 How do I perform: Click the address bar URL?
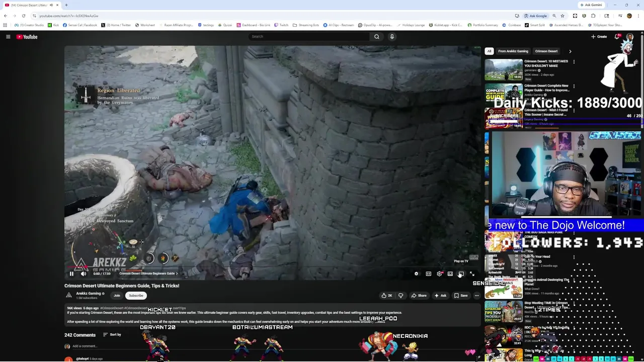pyautogui.click(x=69, y=16)
